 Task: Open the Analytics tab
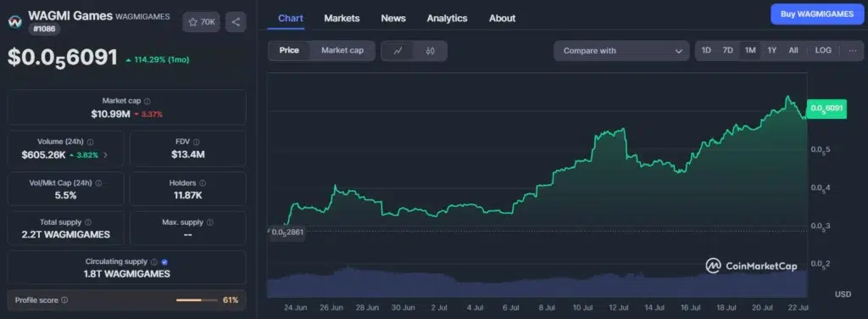[447, 19]
